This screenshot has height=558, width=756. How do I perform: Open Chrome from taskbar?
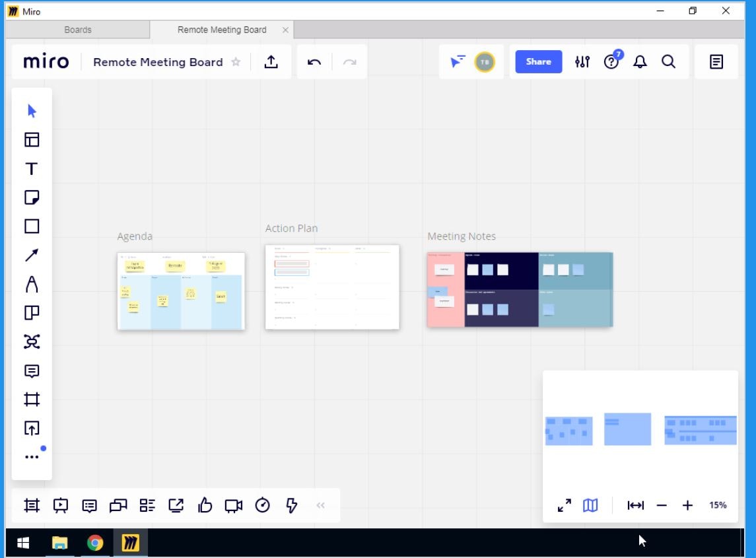pyautogui.click(x=95, y=543)
